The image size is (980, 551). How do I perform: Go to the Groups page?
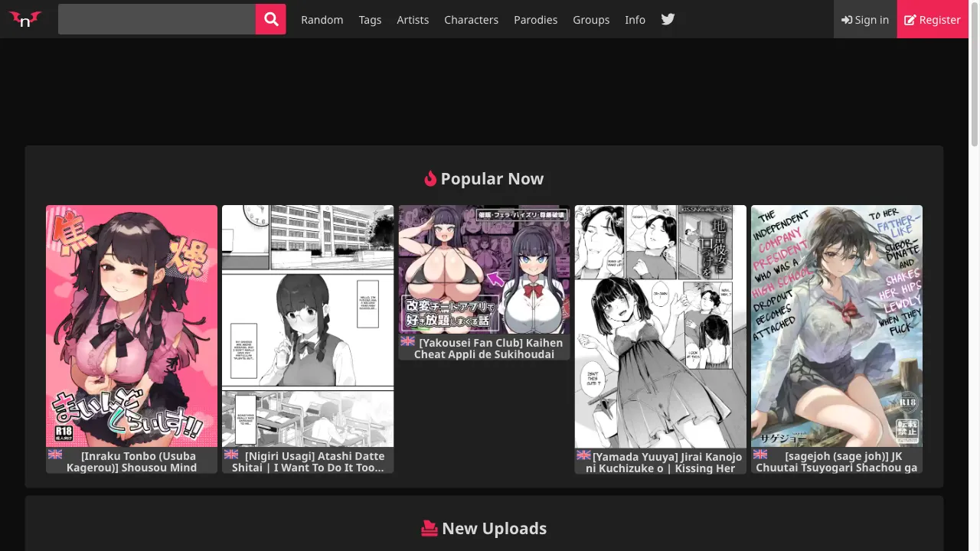click(x=591, y=20)
